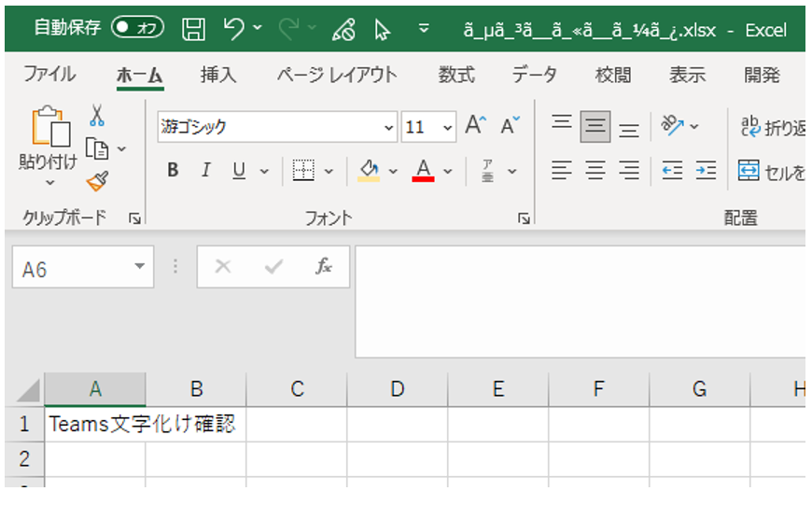Open the データ tab
812x505 pixels.
pyautogui.click(x=535, y=75)
